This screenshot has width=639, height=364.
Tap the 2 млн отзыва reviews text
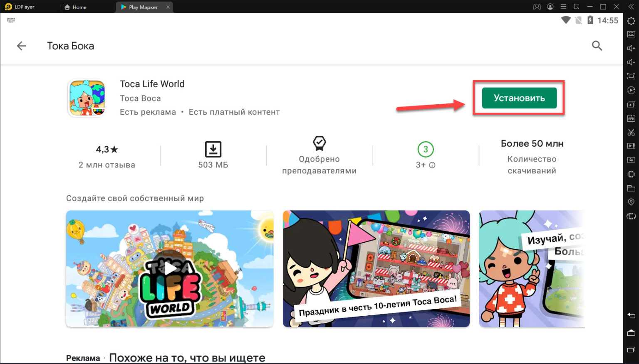tap(107, 165)
